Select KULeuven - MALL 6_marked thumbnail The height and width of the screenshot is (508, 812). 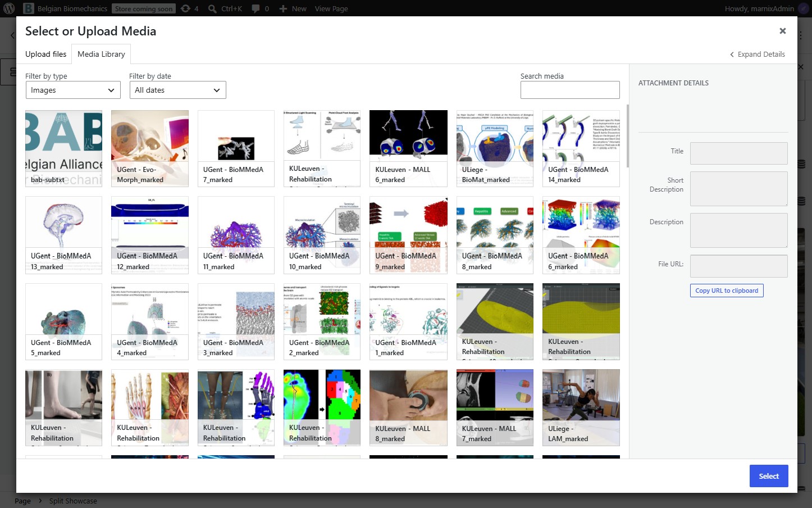point(408,148)
